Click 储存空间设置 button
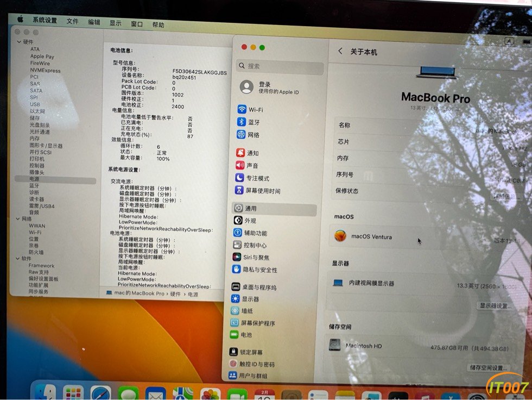Screen dimensions: 532x400 point(489,368)
